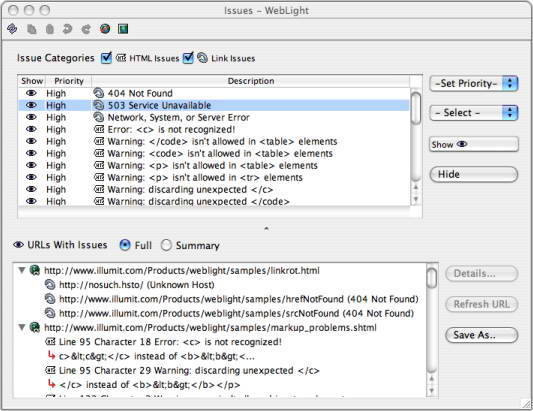This screenshot has height=411, width=533.
Task: Toggle the Link Issues checkbox
Action: point(188,58)
